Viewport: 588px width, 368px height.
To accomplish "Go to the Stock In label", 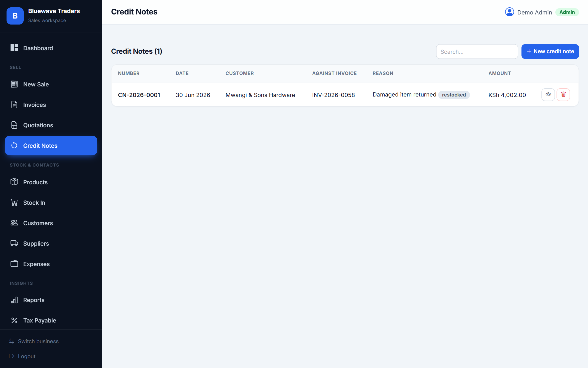I will click(x=34, y=203).
